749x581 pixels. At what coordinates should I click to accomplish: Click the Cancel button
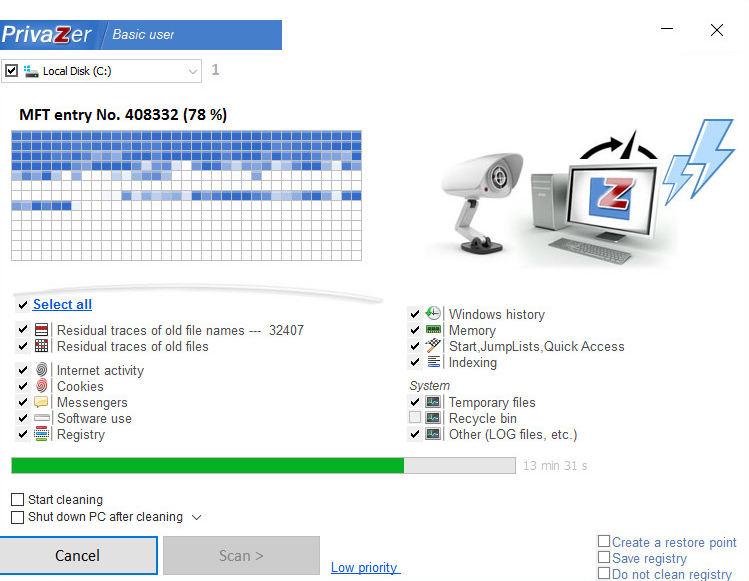coord(78,555)
